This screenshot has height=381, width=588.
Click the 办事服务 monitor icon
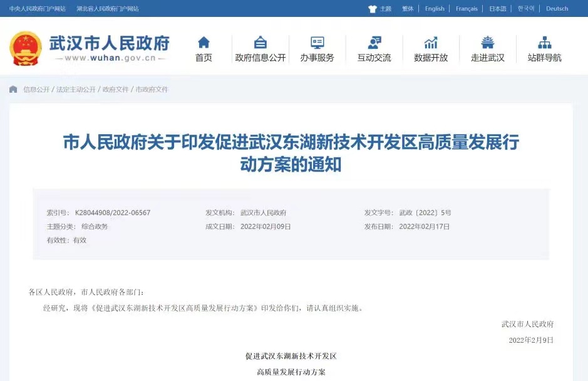(x=317, y=43)
